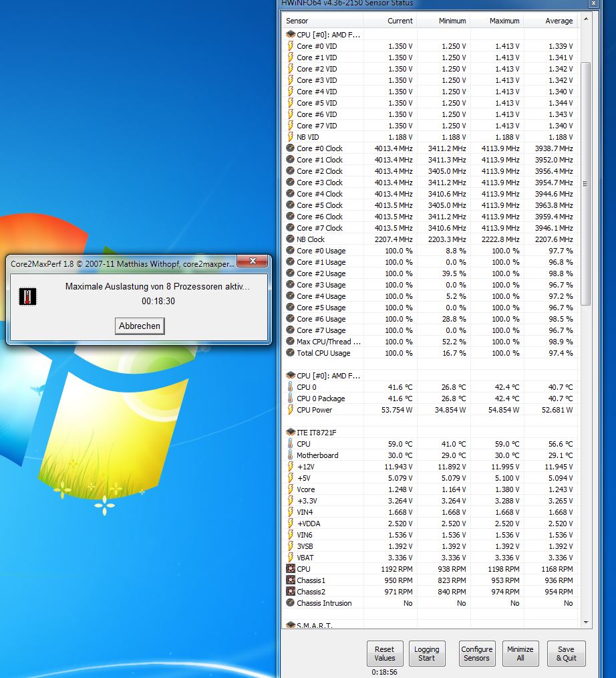Click the sensor list scrollbar thumb
This screenshot has width=616, height=678.
coord(586,184)
